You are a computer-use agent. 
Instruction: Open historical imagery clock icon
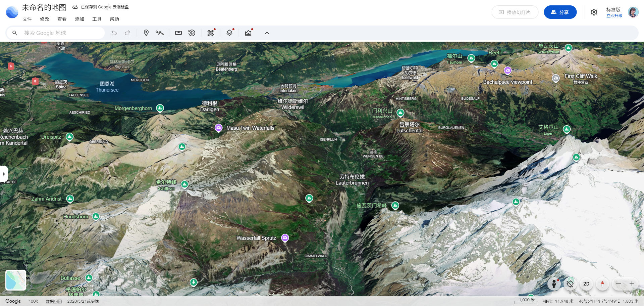(x=192, y=33)
